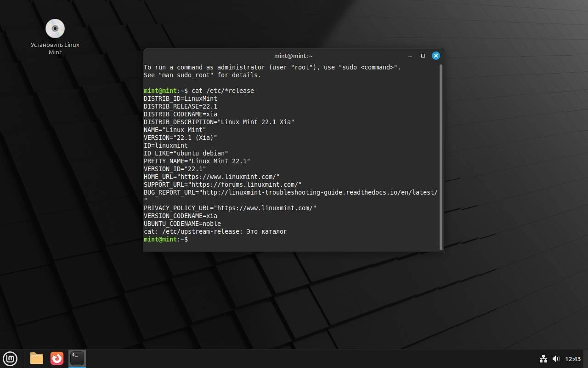Minimize the mint@mint terminal window
The image size is (588, 368).
click(x=410, y=56)
